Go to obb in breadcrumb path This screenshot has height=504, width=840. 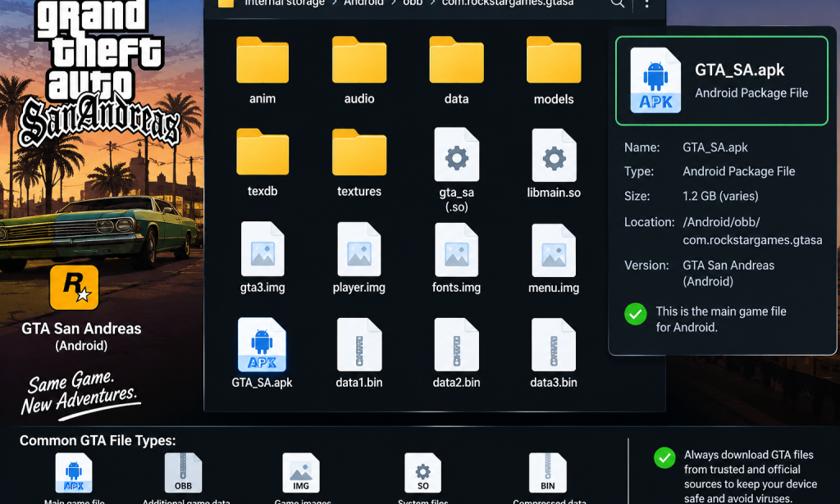(x=413, y=2)
